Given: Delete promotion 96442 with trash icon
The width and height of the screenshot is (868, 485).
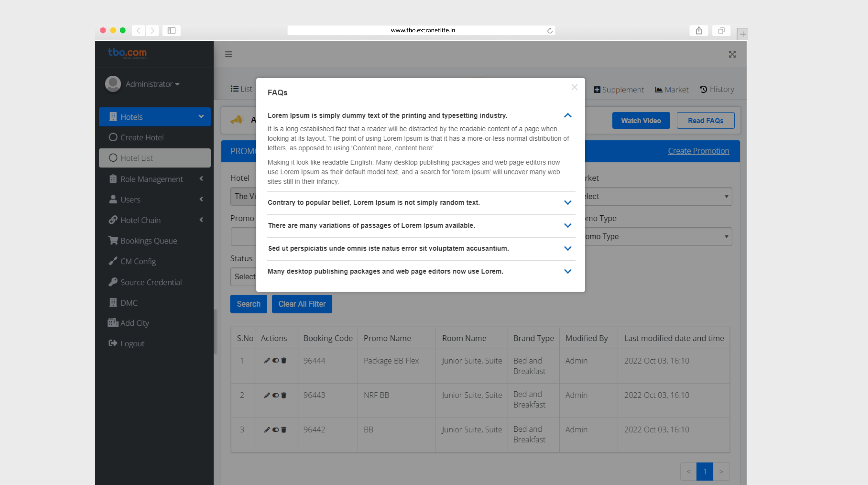Looking at the screenshot, I should click(284, 429).
